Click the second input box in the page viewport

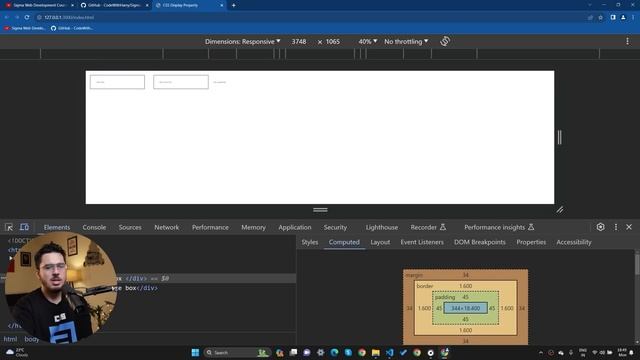(181, 82)
